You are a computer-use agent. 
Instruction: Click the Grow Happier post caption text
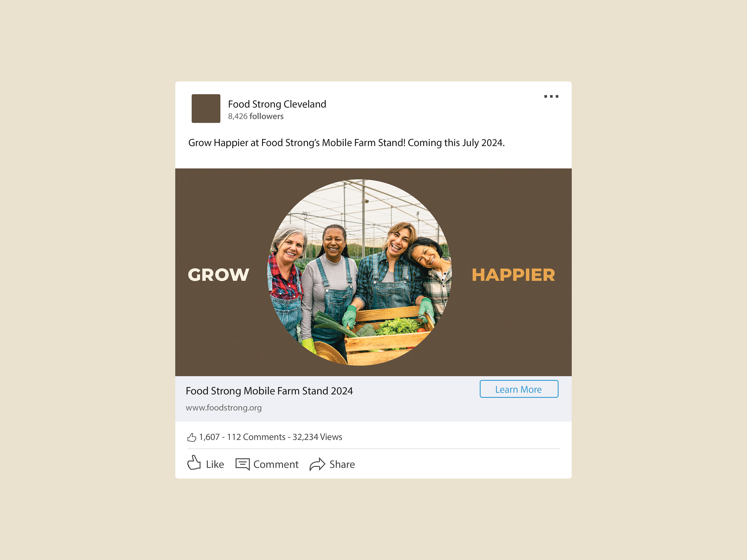[x=346, y=143]
